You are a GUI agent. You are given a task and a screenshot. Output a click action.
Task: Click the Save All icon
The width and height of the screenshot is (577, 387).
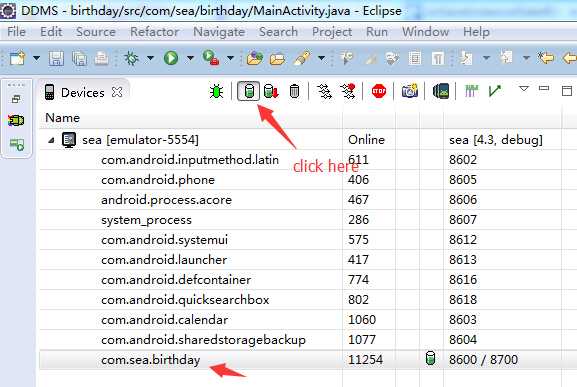tap(79, 58)
